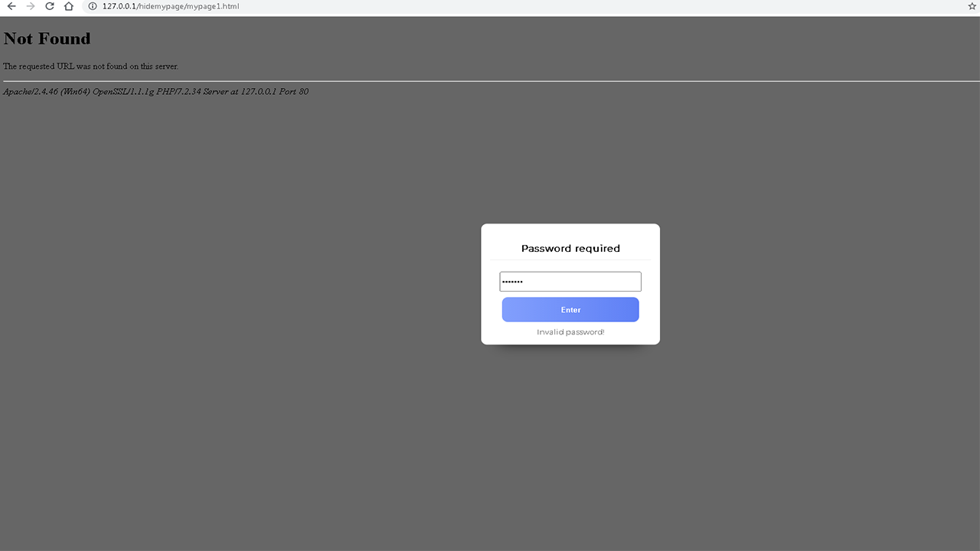Screen dimensions: 980x551
Task: Click the 'Not Found' heading
Action: pyautogui.click(x=47, y=38)
